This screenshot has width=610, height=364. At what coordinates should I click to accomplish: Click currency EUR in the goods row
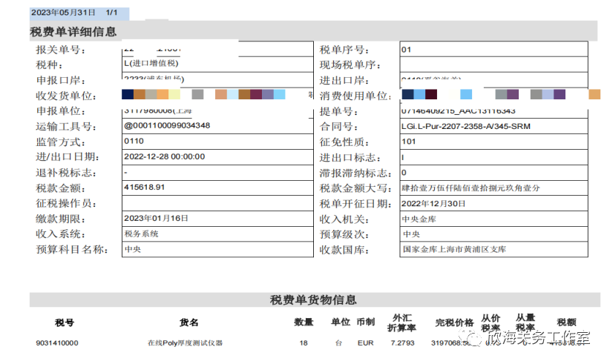tap(366, 343)
